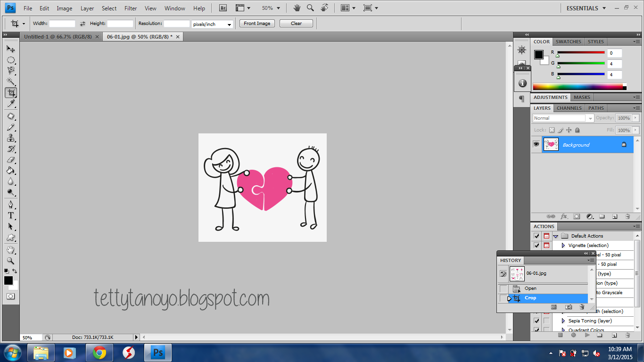Switch to the Channels tab

(x=569, y=108)
